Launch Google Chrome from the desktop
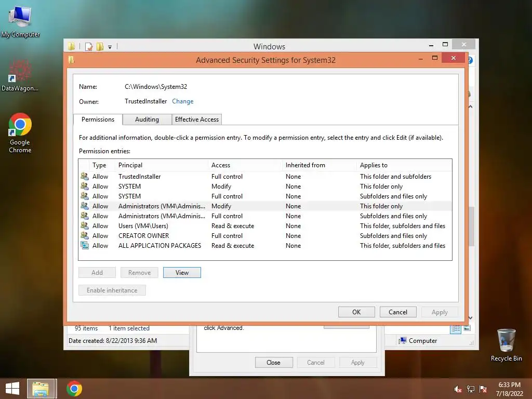532x399 pixels. (20, 133)
